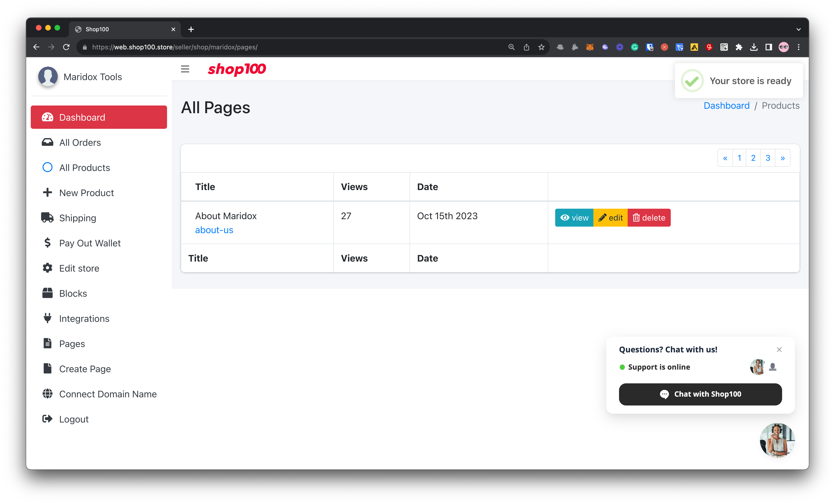Open Connect Domain Name
835x504 pixels.
pos(99,394)
